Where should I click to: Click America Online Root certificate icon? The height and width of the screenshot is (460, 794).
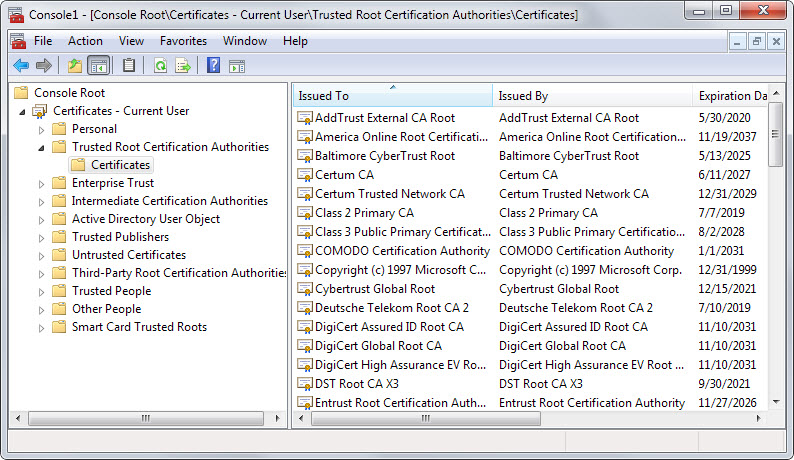(x=305, y=137)
